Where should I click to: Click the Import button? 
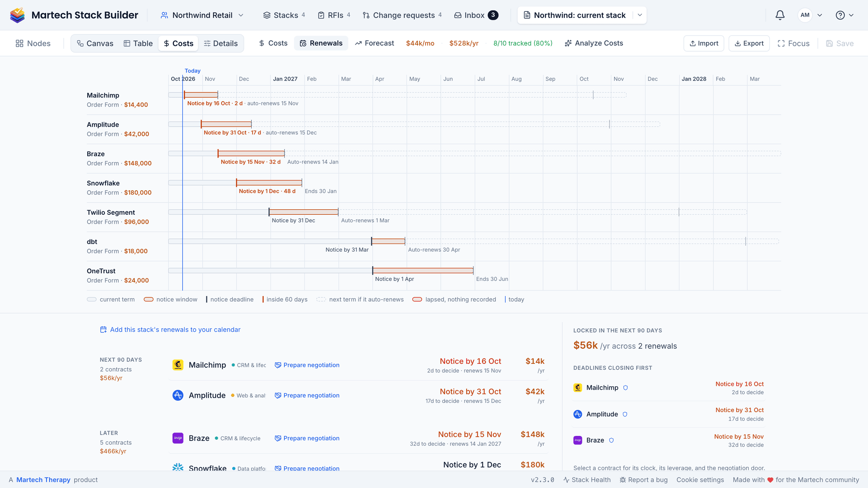(x=704, y=43)
